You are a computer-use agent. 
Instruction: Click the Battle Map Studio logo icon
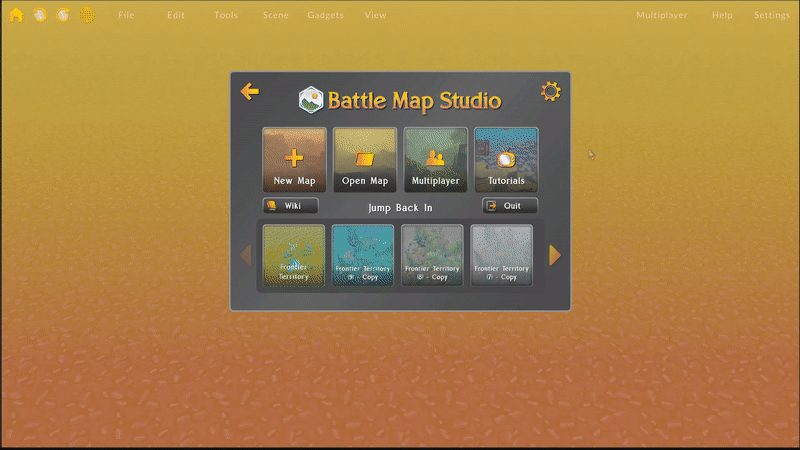[311, 99]
